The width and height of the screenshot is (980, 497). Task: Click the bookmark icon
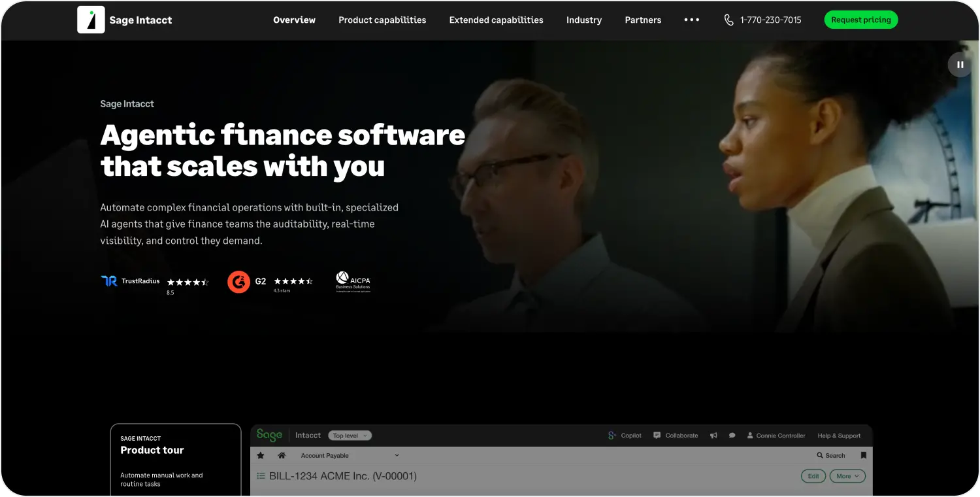(x=863, y=455)
